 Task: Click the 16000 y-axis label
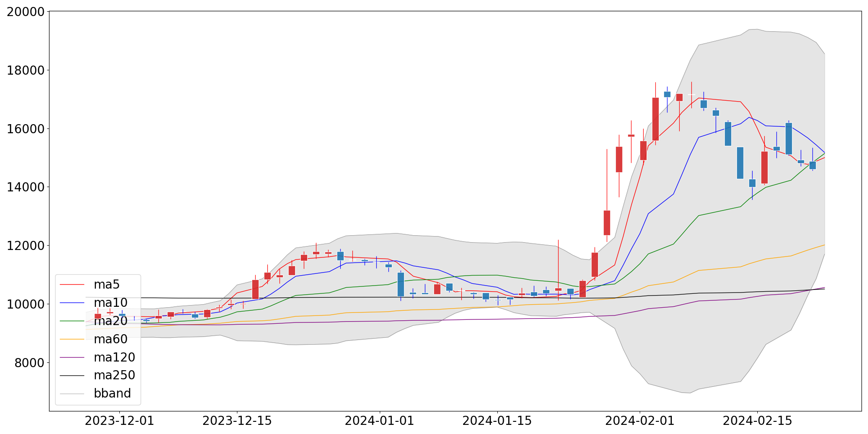tap(26, 129)
